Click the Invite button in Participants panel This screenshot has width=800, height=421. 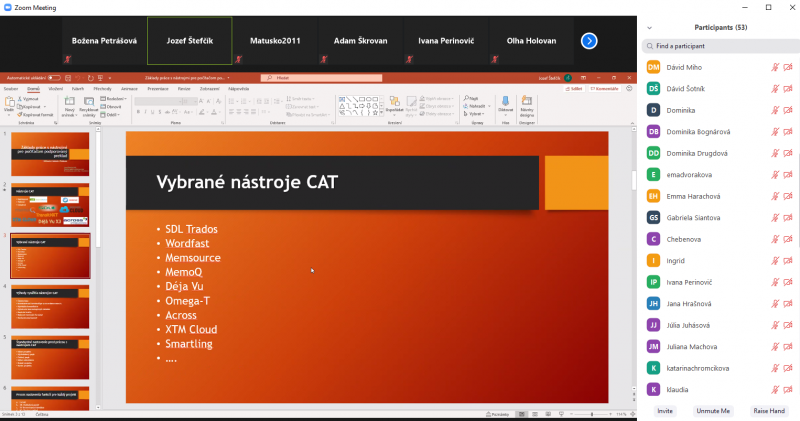pos(665,411)
